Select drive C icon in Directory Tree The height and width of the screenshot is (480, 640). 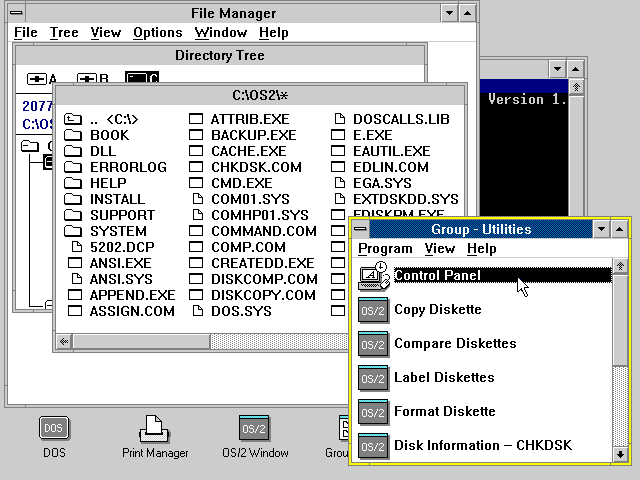pyautogui.click(x=140, y=79)
